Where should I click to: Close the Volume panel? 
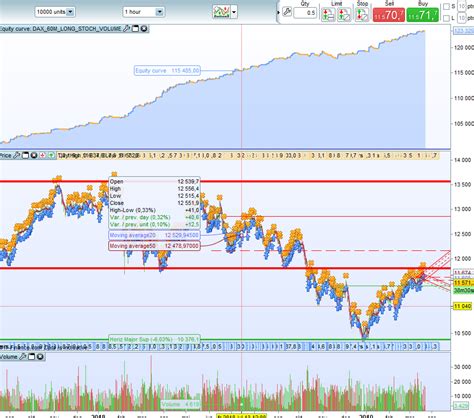click(x=40, y=357)
